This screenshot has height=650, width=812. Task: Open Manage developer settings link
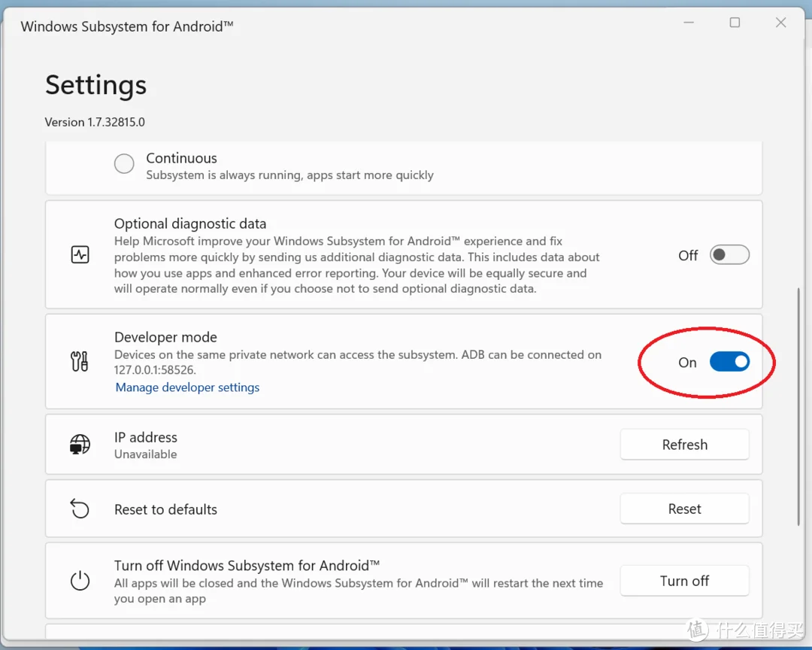click(x=187, y=387)
